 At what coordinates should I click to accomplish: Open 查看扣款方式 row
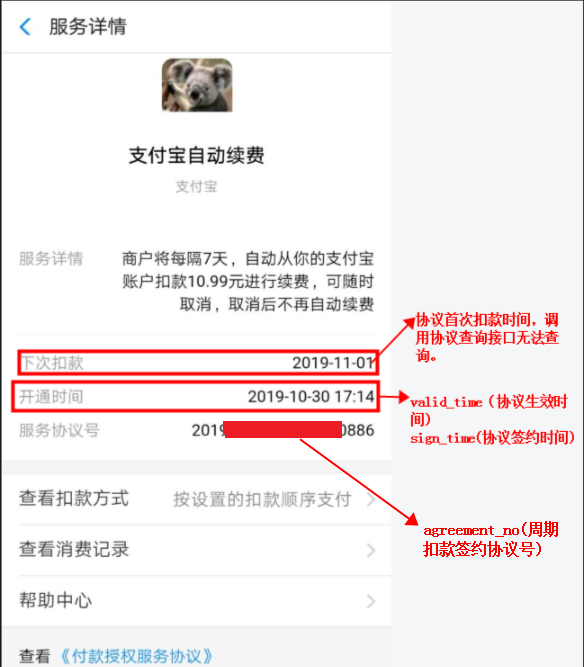[x=197, y=499]
